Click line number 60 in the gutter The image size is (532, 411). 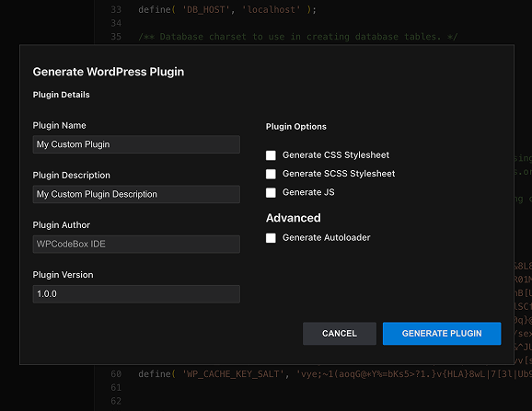(x=116, y=374)
